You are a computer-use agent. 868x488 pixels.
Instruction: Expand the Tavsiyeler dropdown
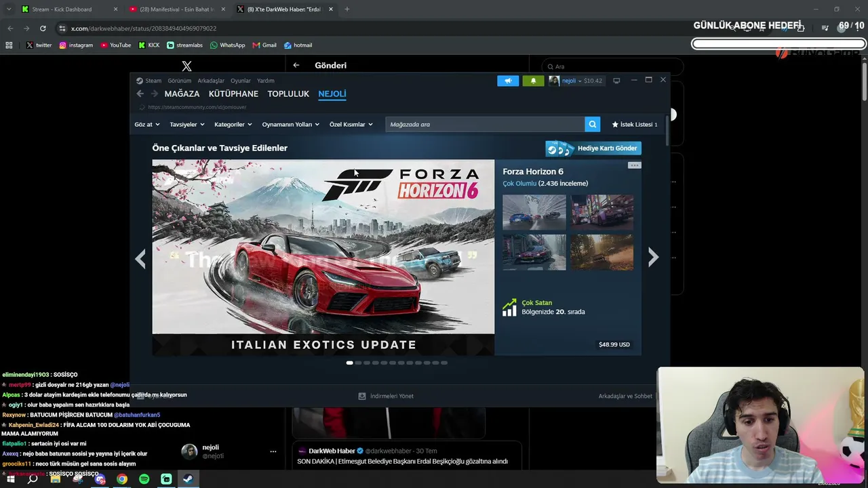click(x=187, y=125)
